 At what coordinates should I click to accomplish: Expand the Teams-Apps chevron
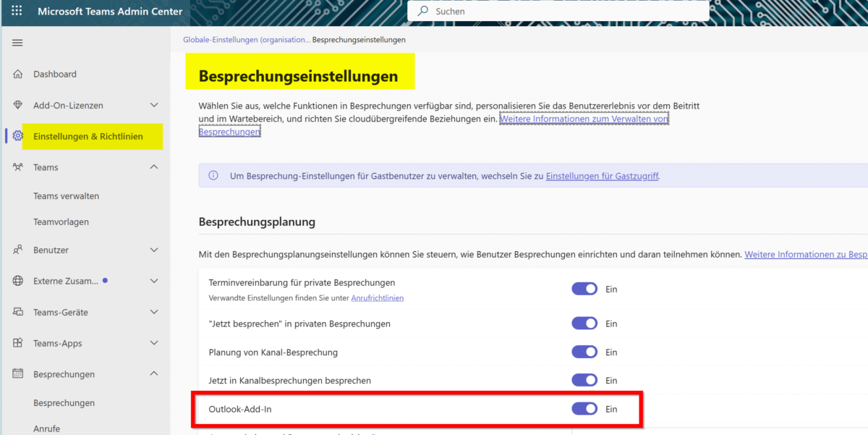coord(154,343)
